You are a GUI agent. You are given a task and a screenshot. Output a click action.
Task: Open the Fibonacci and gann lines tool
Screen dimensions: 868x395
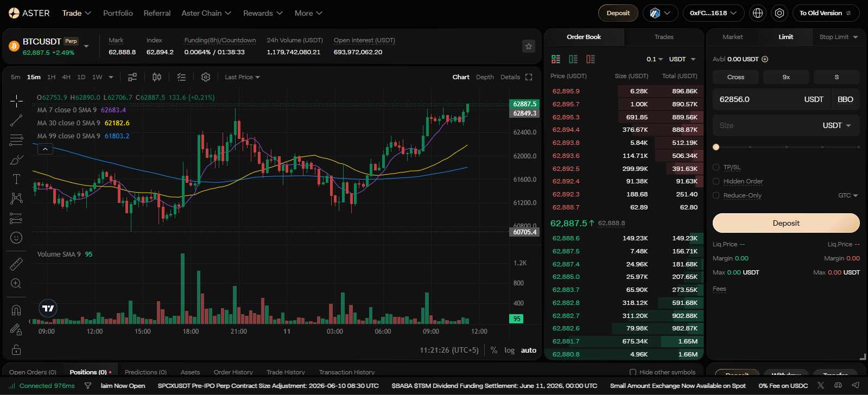pyautogui.click(x=16, y=140)
